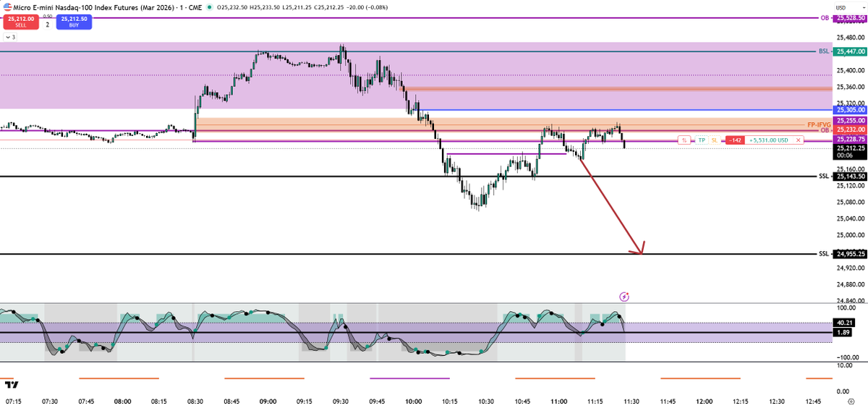Click the BSL 25,447.00 price label
The height and width of the screenshot is (408, 868).
point(849,51)
